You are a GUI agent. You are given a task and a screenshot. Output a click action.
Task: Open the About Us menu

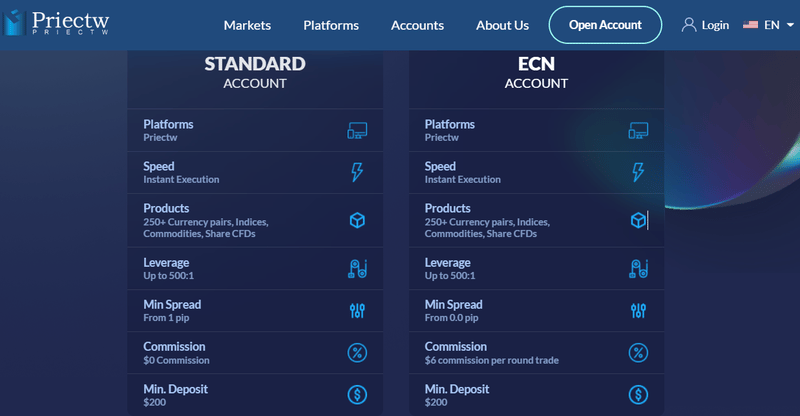click(x=503, y=25)
